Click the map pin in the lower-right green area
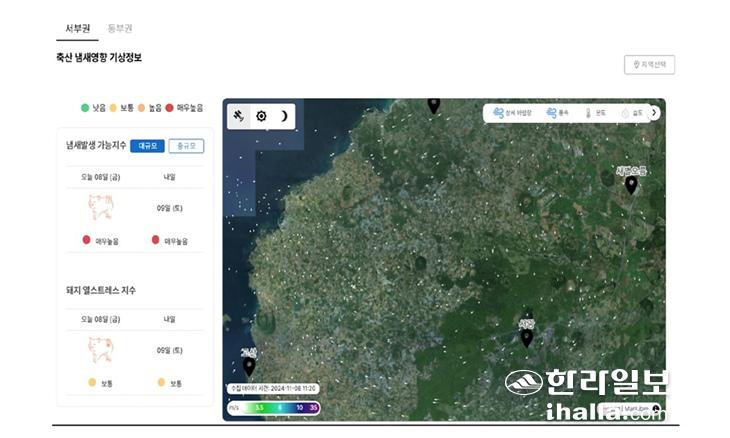 click(527, 337)
